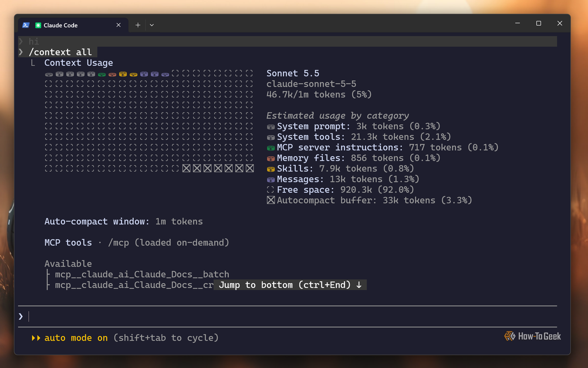This screenshot has height=368, width=588.
Task: Click the red Memory block in usage grid
Action: [x=112, y=74]
